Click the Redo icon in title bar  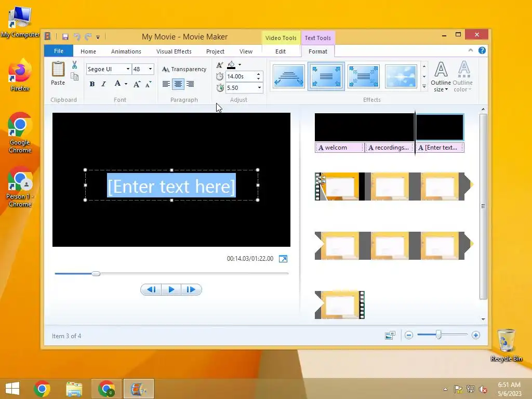tap(88, 37)
